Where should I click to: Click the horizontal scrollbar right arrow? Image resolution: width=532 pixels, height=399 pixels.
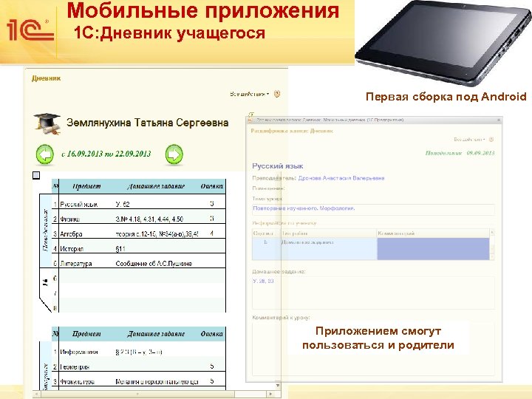click(x=270, y=394)
